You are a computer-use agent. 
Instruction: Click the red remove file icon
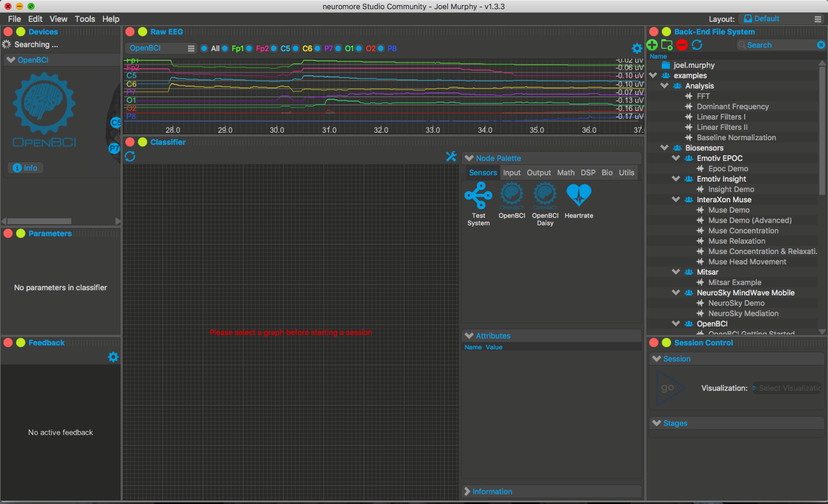[x=681, y=45]
